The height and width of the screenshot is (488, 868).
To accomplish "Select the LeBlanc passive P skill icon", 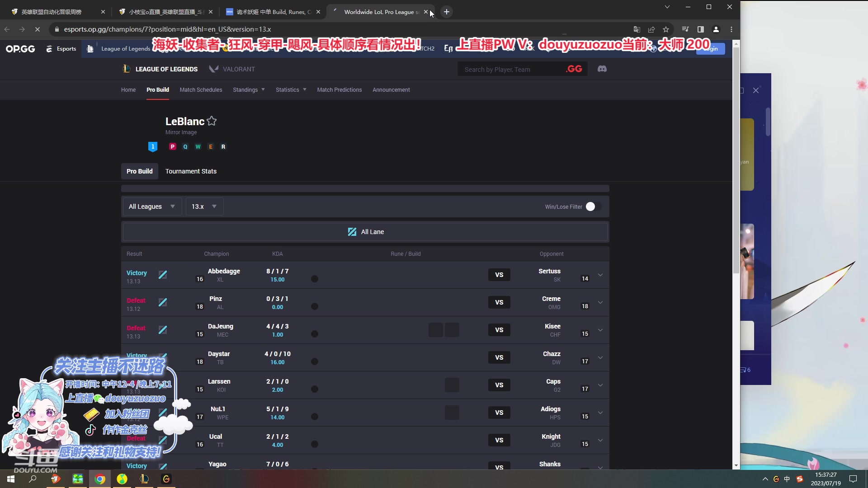I will [172, 146].
